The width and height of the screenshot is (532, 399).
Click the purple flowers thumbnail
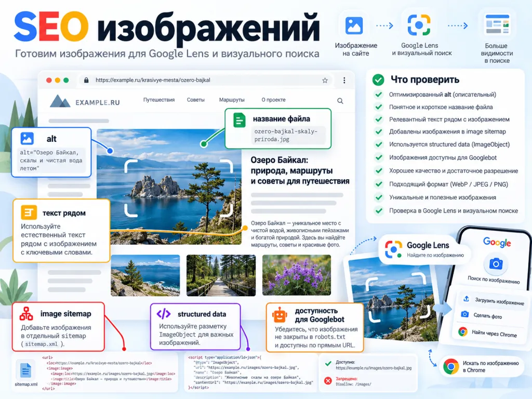297,275
